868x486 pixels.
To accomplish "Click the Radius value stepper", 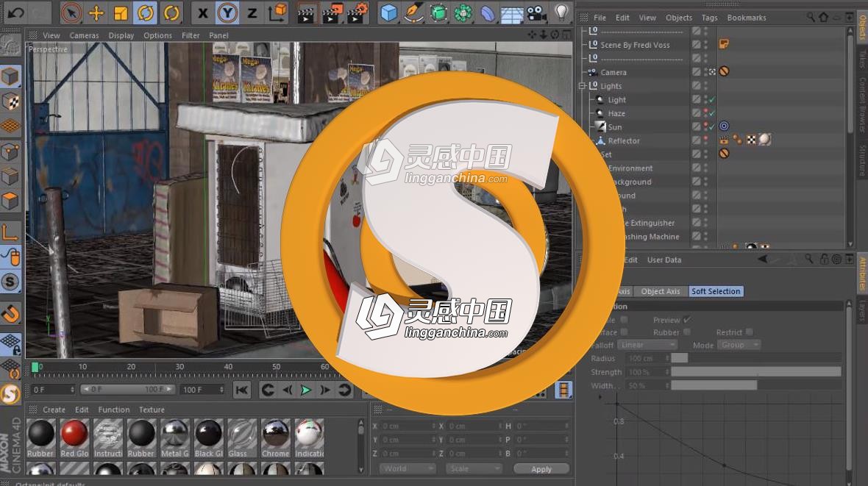I will point(667,358).
